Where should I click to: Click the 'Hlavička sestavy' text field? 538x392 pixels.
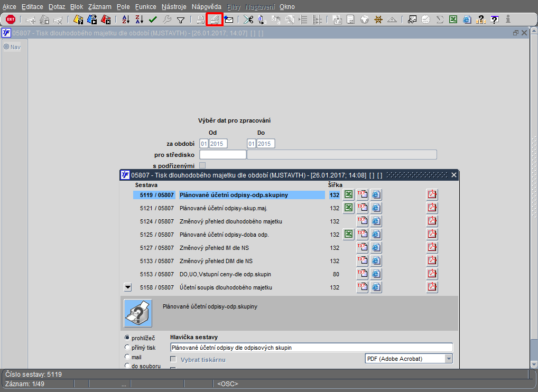[312, 348]
